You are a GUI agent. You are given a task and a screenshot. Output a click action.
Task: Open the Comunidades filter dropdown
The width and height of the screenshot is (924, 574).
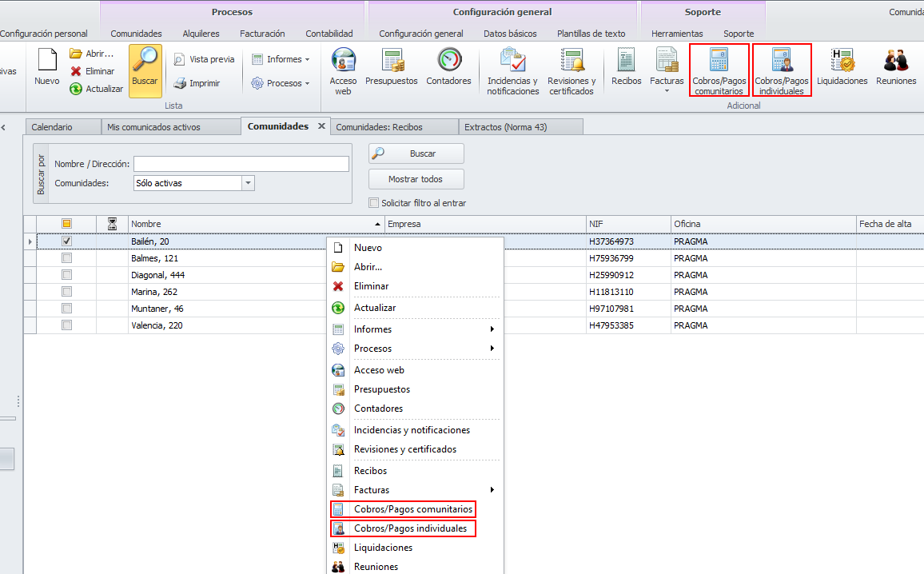(x=248, y=183)
